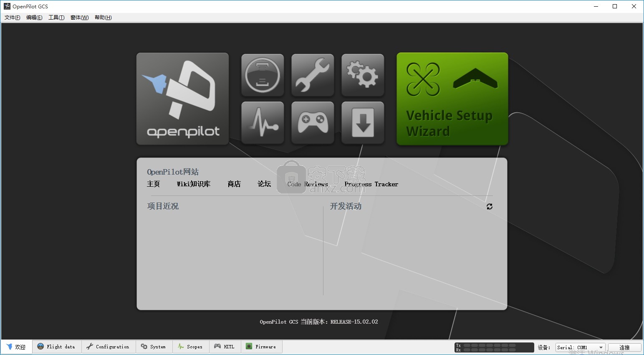Screen dimensions: 644x355
Task: Switch to the System tab
Action: pyautogui.click(x=154, y=347)
